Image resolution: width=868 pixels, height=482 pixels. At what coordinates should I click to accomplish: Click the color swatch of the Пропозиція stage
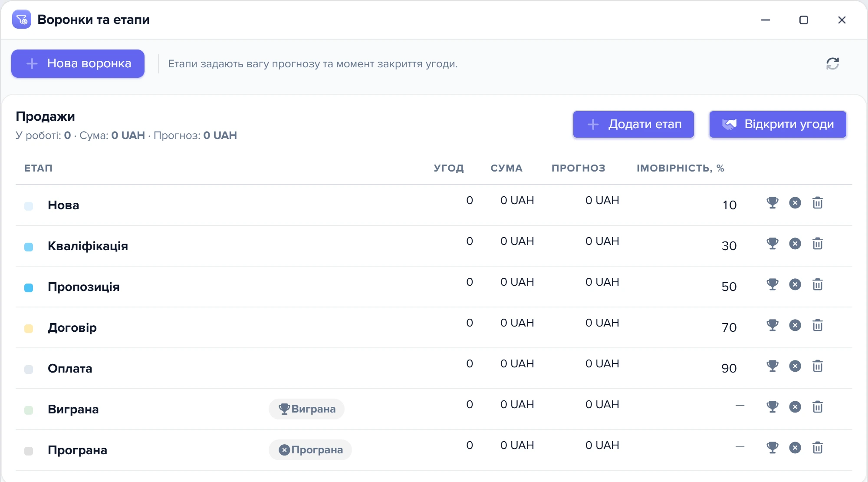tap(29, 287)
